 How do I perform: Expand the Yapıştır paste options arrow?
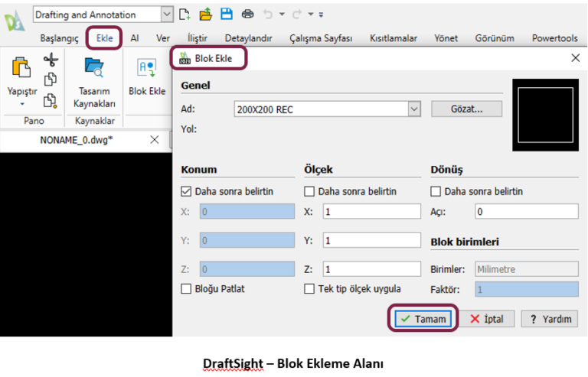[22, 103]
